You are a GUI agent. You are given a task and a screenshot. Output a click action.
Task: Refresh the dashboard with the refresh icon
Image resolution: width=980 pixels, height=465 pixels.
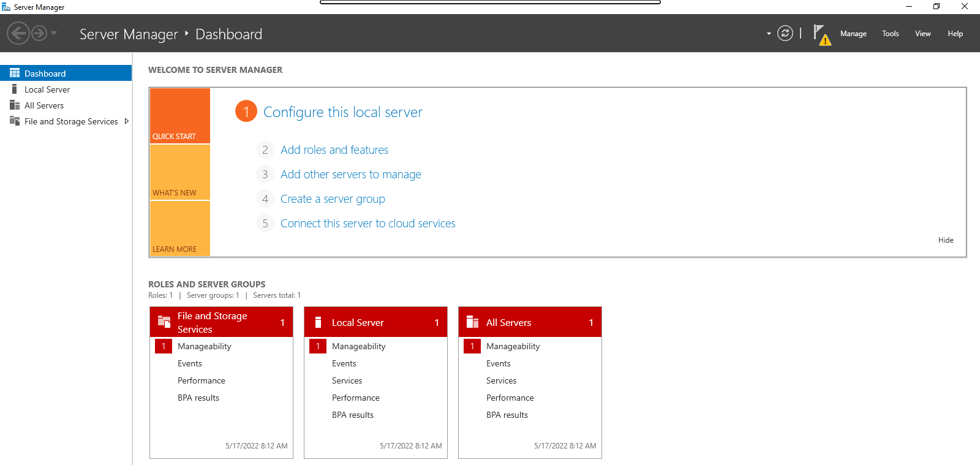click(x=785, y=33)
